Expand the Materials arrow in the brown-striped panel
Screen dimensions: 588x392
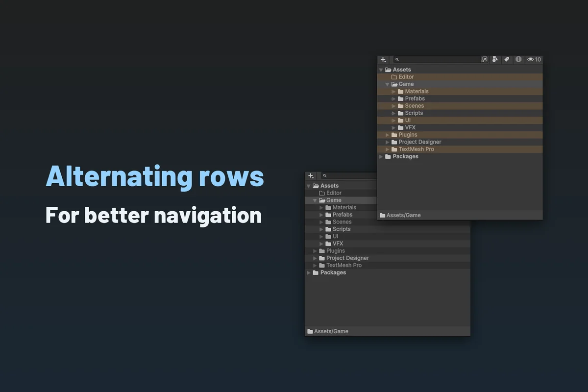(393, 92)
